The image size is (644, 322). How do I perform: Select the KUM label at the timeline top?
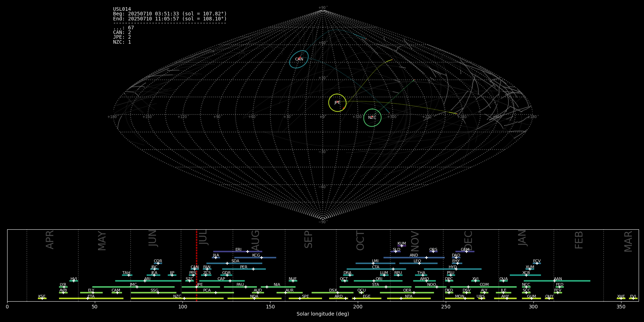pyautogui.click(x=402, y=244)
